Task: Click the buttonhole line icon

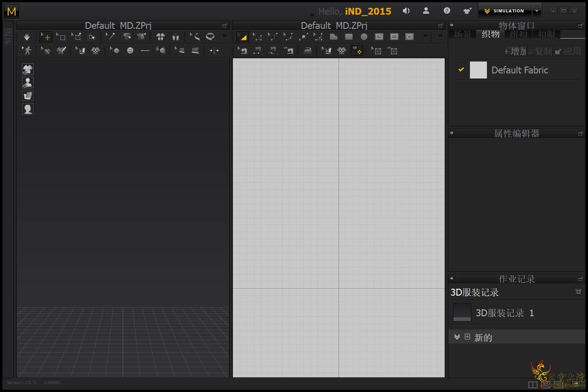Action: pos(145,50)
